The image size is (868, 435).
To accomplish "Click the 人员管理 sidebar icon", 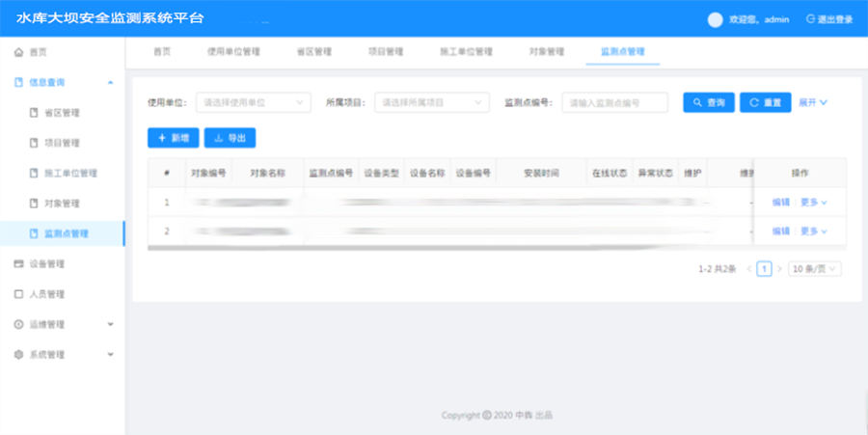I will pos(18,294).
